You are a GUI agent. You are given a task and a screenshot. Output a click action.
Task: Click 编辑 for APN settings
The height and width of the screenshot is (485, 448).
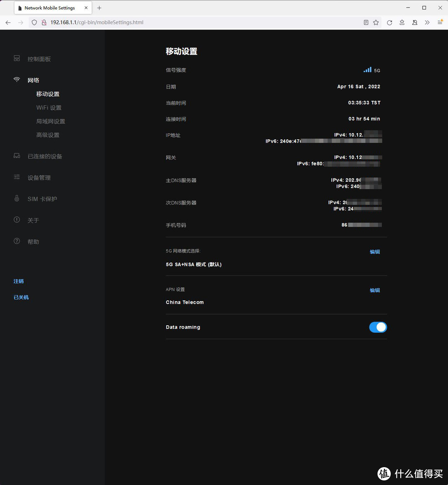coord(375,290)
